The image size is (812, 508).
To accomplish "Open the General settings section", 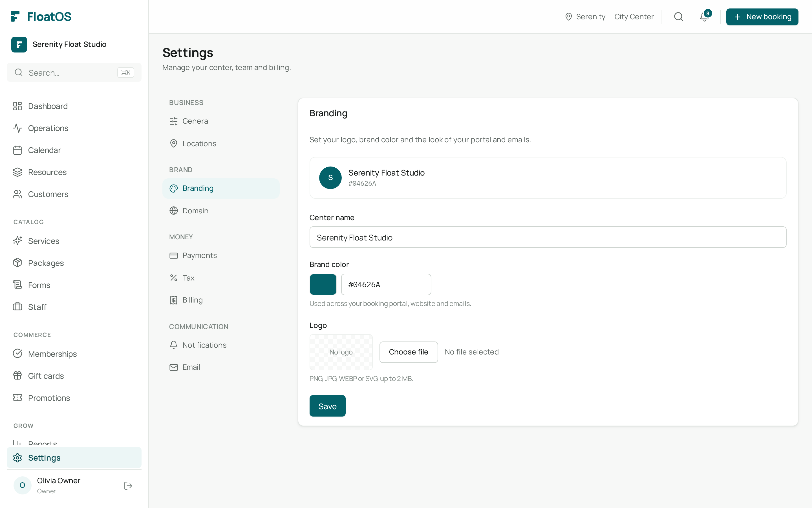I will point(221,121).
